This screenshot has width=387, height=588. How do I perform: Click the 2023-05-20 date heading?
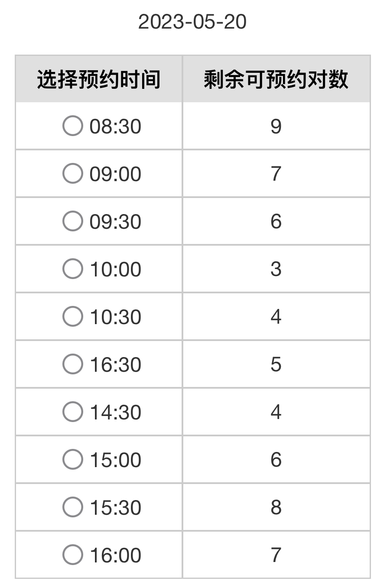pyautogui.click(x=192, y=22)
